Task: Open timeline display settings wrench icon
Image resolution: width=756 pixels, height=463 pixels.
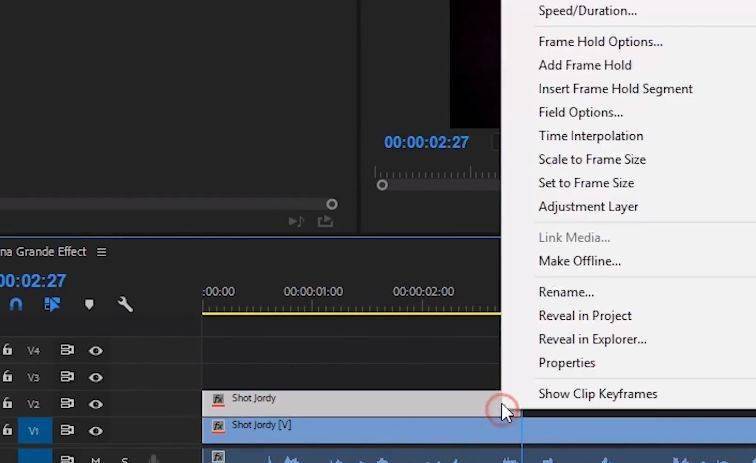Action: [x=125, y=304]
